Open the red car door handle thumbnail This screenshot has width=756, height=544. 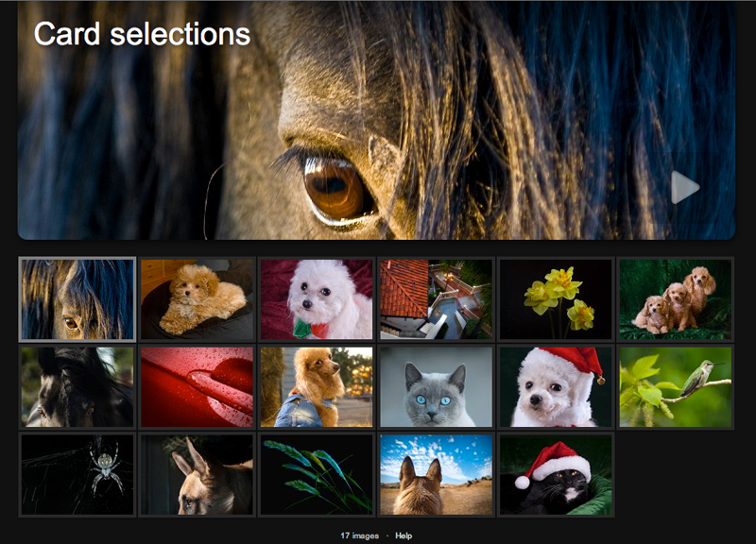click(197, 387)
